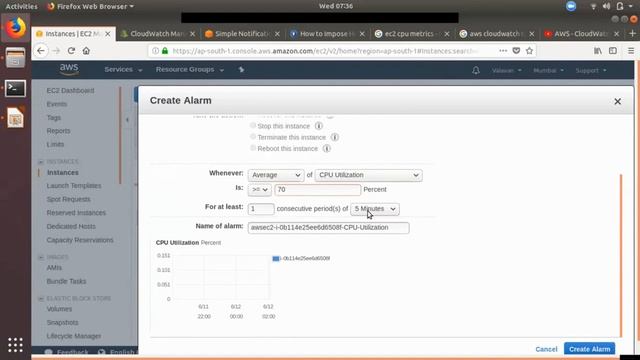This screenshot has width=640, height=360.
Task: Click the info icon next to Reboot this instance
Action: click(x=327, y=149)
